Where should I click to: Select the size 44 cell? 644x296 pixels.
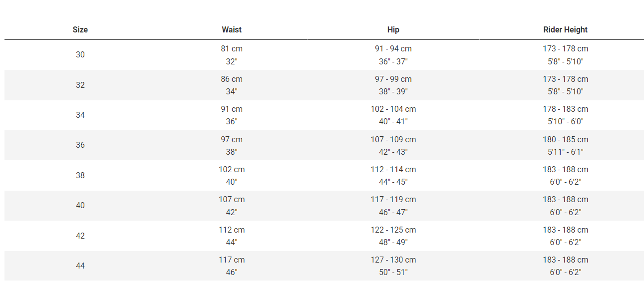[x=80, y=266]
